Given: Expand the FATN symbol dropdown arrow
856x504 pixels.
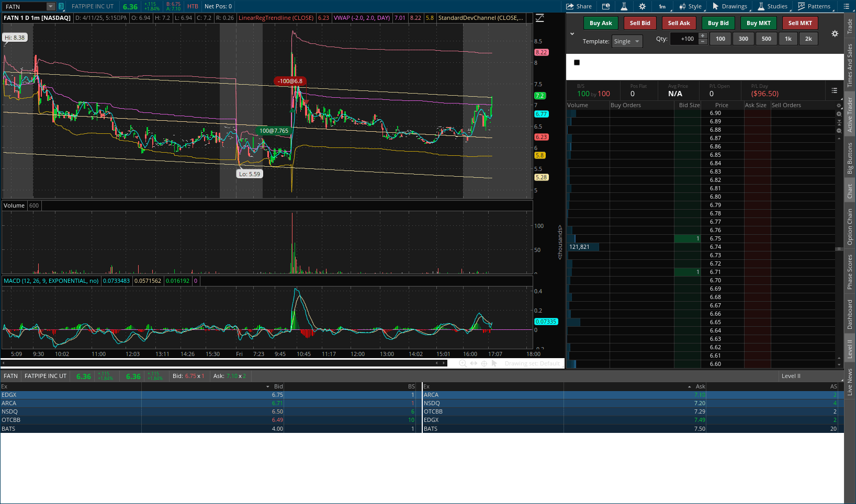Looking at the screenshot, I should click(x=50, y=6).
